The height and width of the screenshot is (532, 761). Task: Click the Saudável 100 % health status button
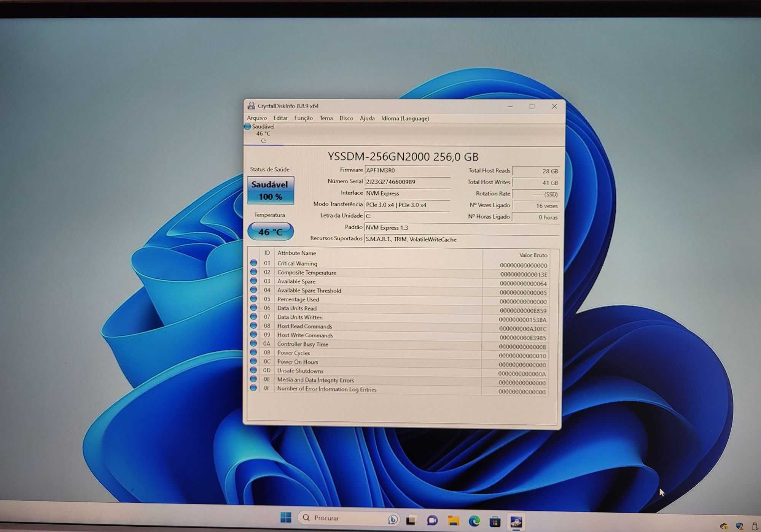coord(271,190)
